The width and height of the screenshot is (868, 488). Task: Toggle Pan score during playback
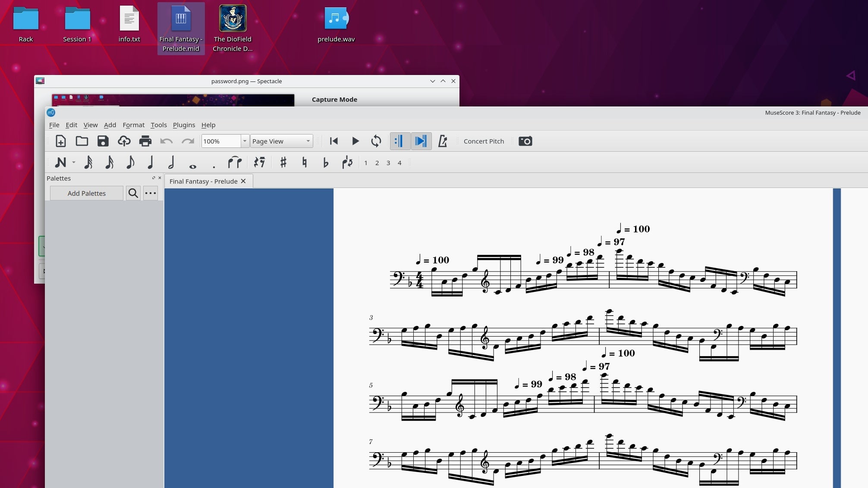point(421,141)
